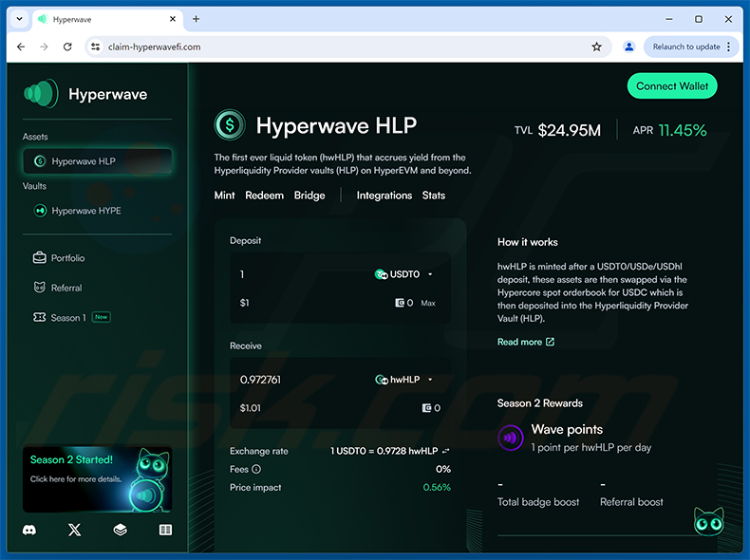View site information icon in address bar

point(96,47)
